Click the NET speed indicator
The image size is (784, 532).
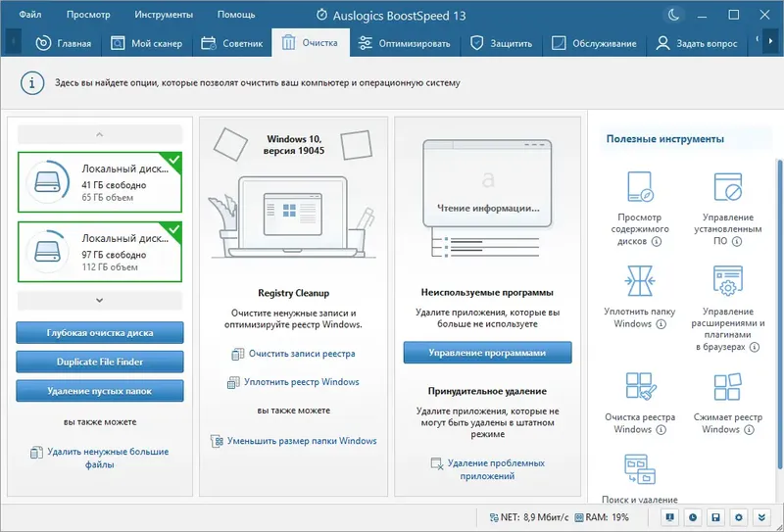pos(529,517)
